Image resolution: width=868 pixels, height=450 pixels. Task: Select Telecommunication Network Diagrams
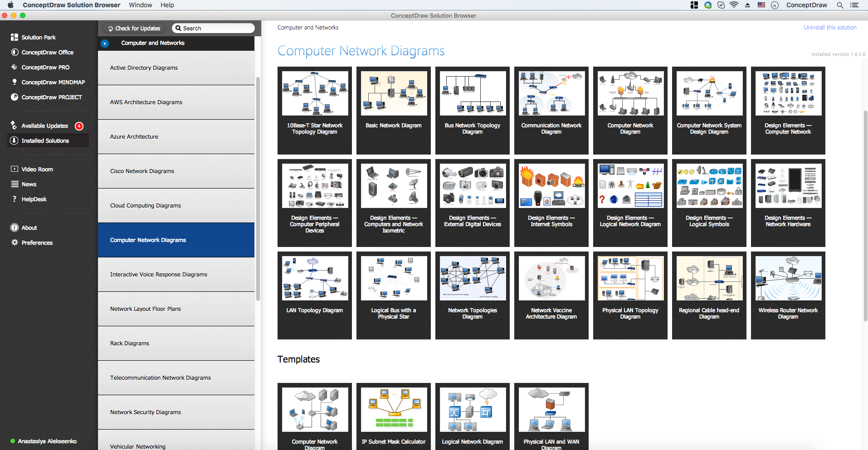tap(176, 378)
